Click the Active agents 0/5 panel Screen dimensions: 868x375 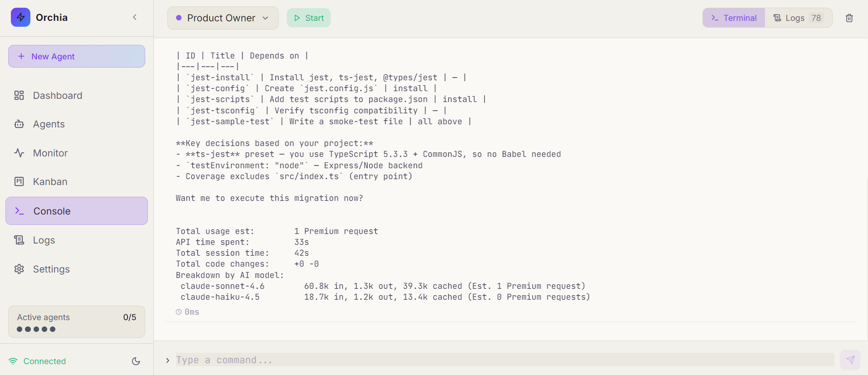click(77, 321)
